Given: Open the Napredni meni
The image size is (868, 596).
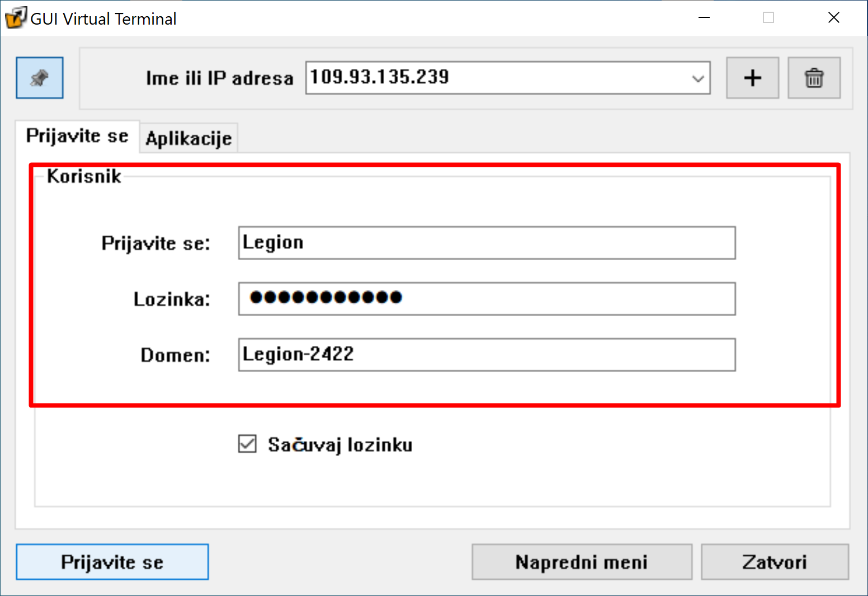Looking at the screenshot, I should click(x=582, y=562).
